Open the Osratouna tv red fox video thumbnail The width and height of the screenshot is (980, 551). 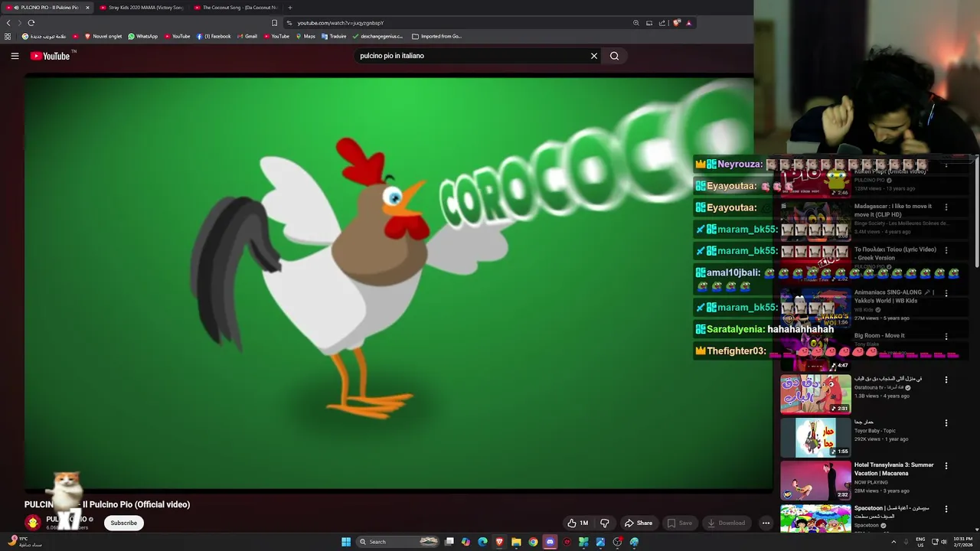(815, 394)
